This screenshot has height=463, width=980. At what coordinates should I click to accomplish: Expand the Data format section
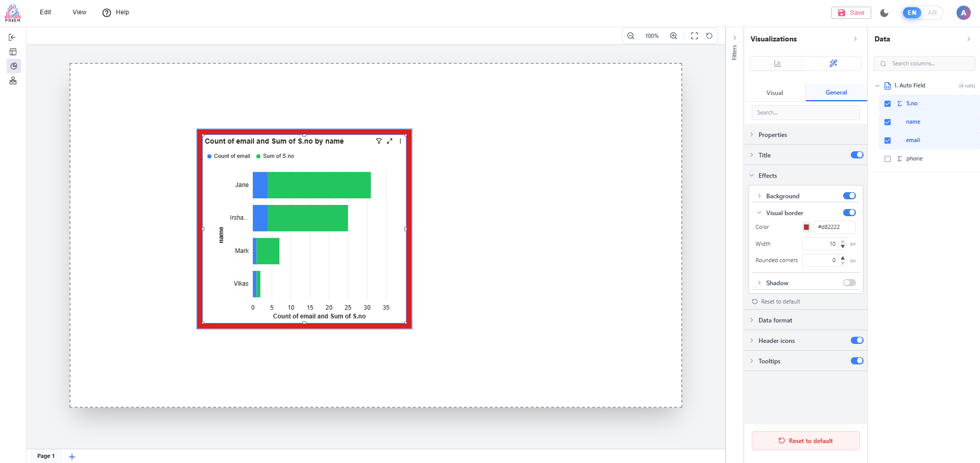pos(775,320)
